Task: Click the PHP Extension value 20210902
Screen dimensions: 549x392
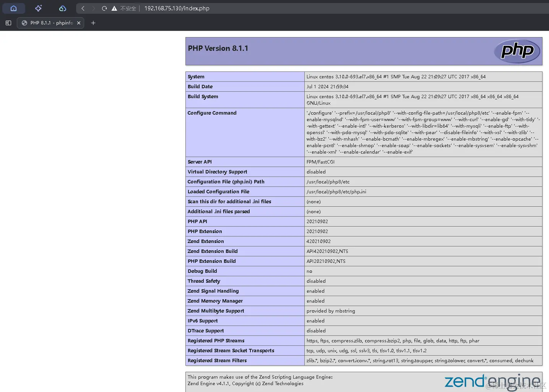Action: (317, 231)
